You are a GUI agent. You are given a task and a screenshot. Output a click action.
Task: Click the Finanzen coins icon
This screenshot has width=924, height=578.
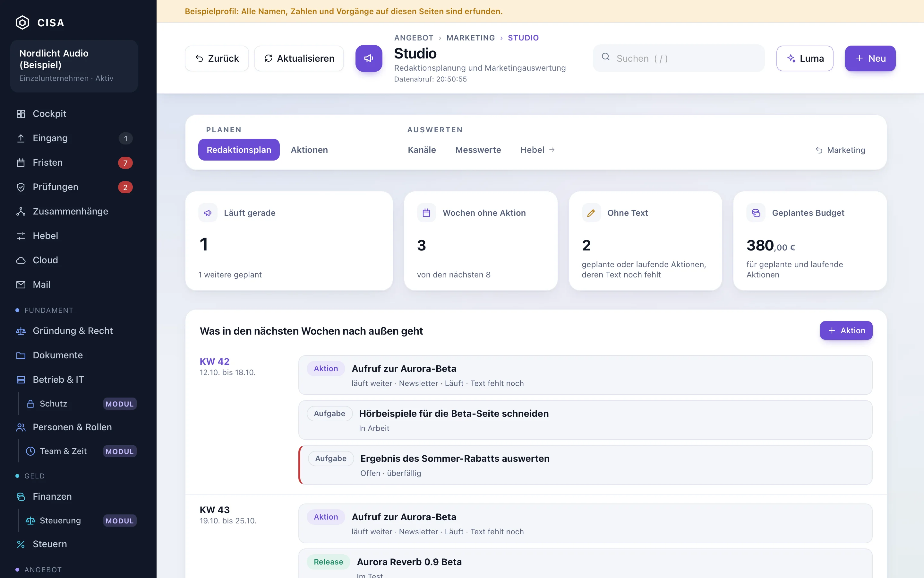21,496
